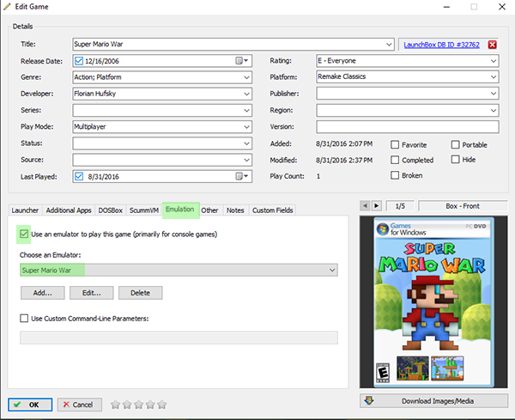Show the next image with right arrow
The height and width of the screenshot is (420, 515).
pos(377,206)
